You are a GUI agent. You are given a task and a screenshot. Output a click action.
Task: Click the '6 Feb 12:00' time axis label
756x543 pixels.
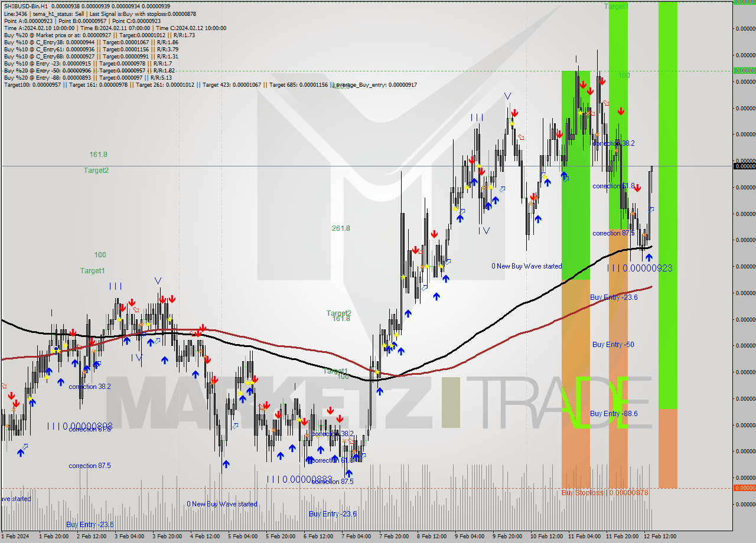coord(318,536)
